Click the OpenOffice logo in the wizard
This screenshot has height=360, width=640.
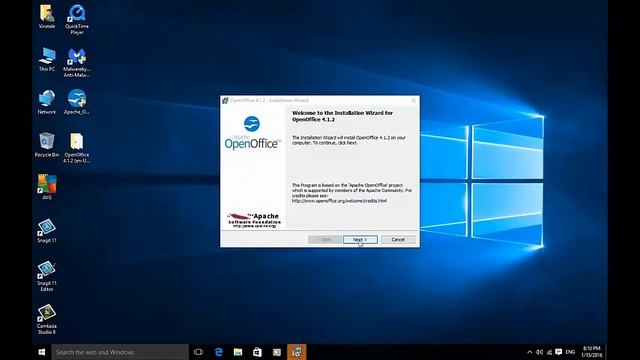[x=252, y=133]
